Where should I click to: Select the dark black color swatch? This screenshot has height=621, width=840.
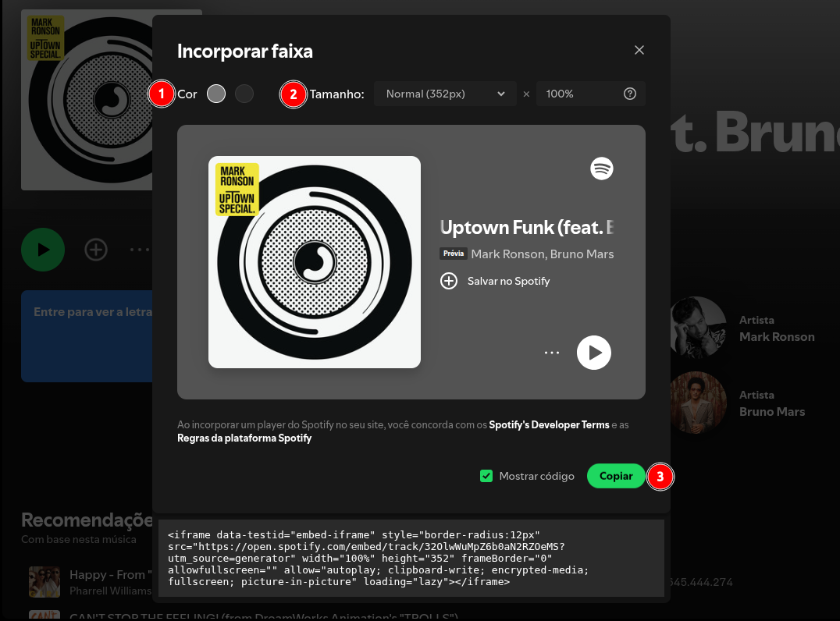click(244, 94)
